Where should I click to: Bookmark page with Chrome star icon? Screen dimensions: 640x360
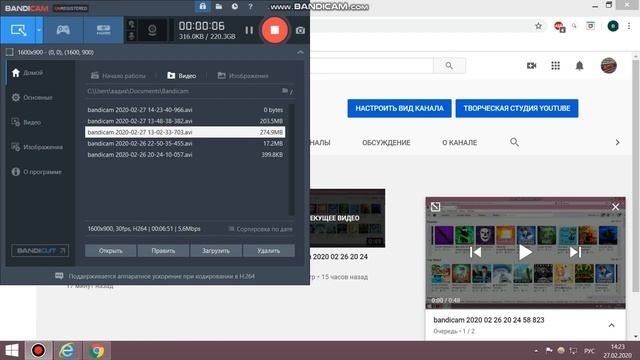click(538, 26)
